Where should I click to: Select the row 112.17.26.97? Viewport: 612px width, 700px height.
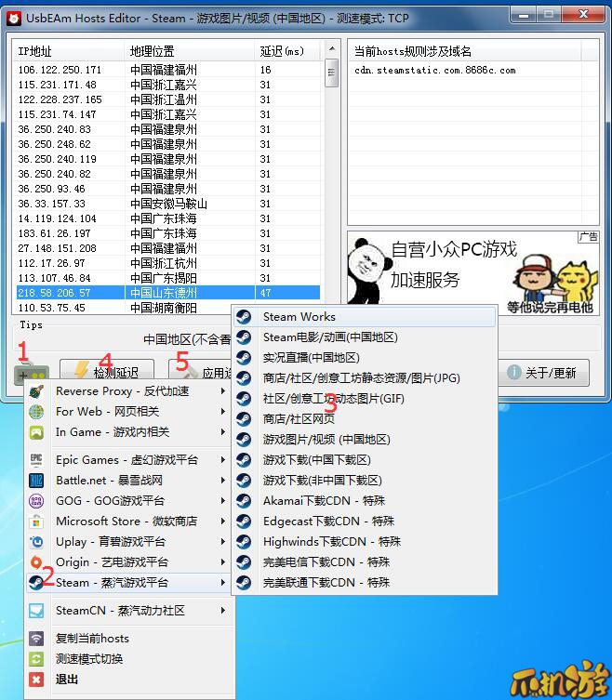(168, 263)
